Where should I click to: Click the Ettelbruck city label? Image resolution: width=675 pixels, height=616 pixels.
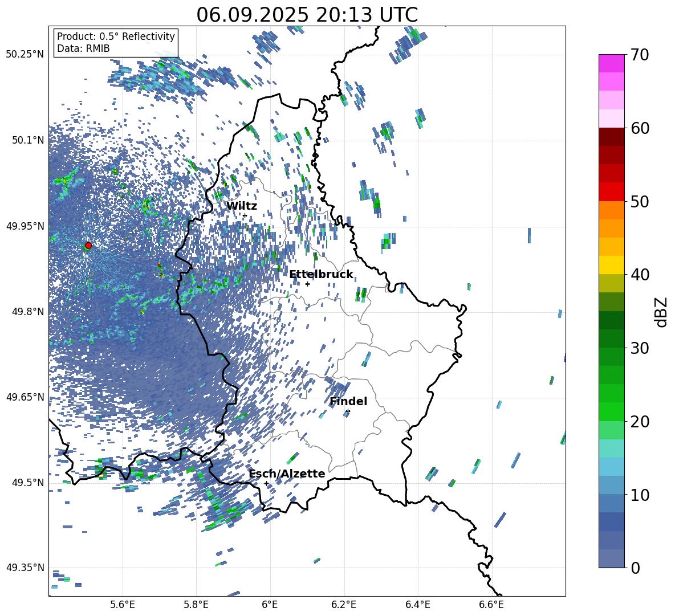(x=321, y=275)
